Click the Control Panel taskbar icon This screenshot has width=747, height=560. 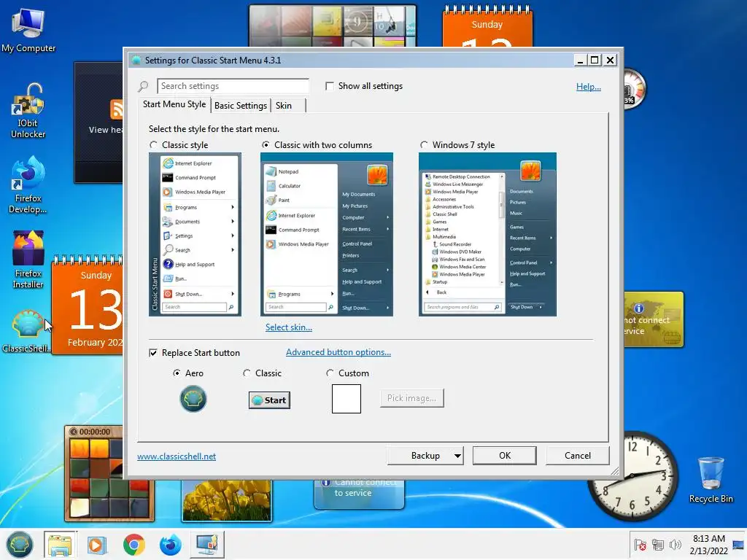coord(207,544)
